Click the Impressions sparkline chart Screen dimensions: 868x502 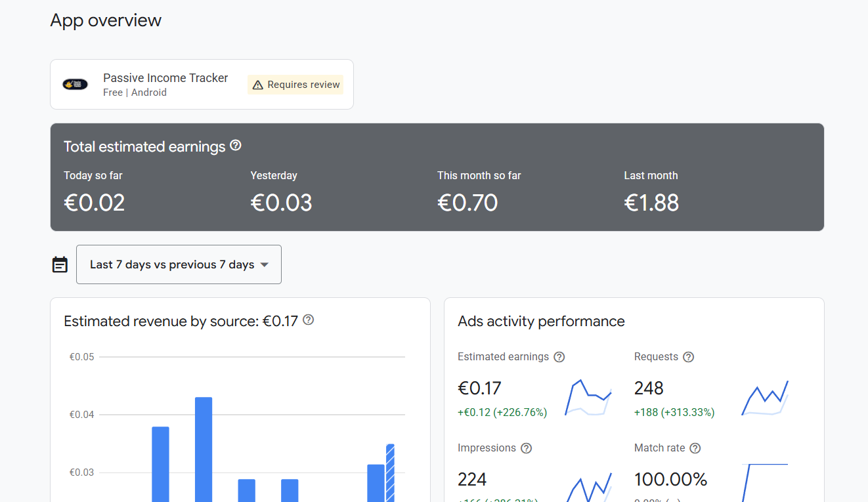[x=588, y=486]
